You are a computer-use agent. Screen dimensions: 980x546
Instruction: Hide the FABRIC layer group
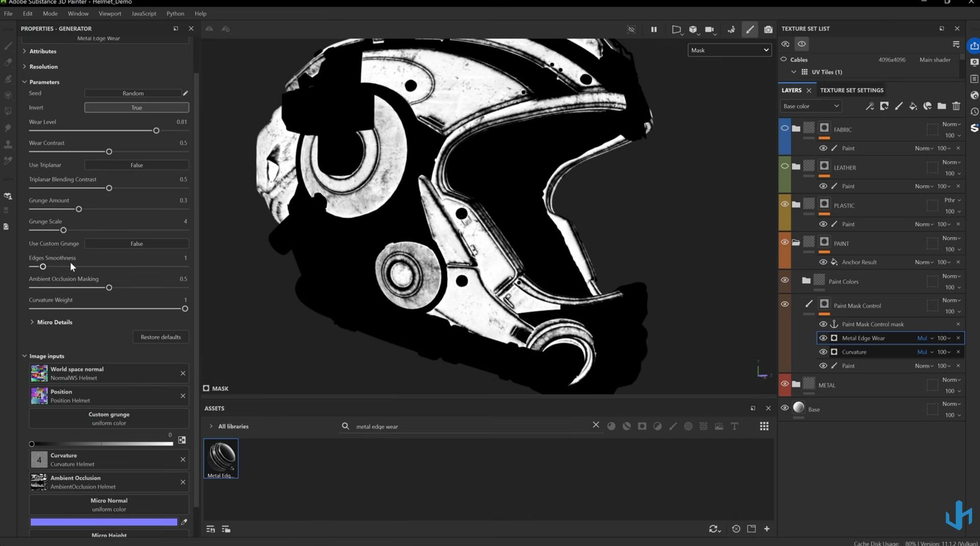(x=785, y=128)
